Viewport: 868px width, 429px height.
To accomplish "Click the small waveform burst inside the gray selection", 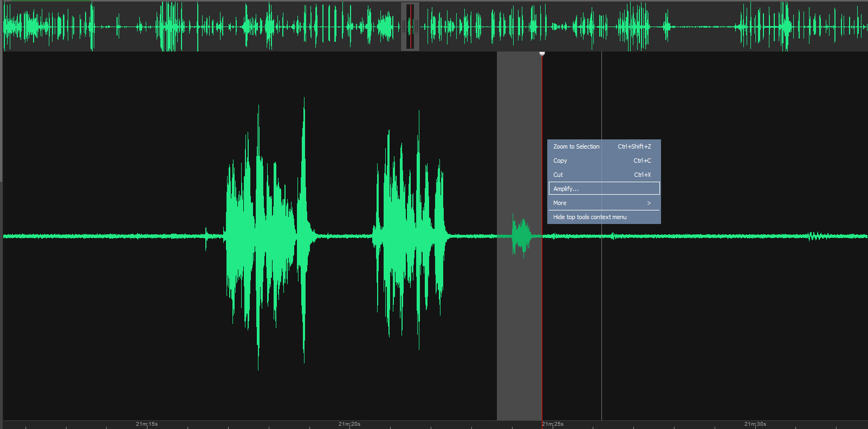I will click(x=522, y=236).
